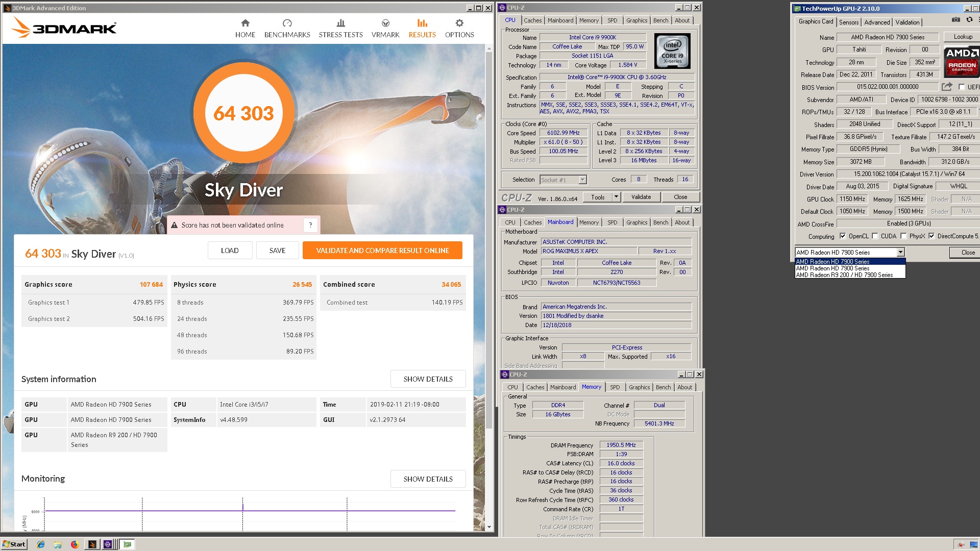
Task: Switch to GPU-Z taskbar button
Action: 127,544
